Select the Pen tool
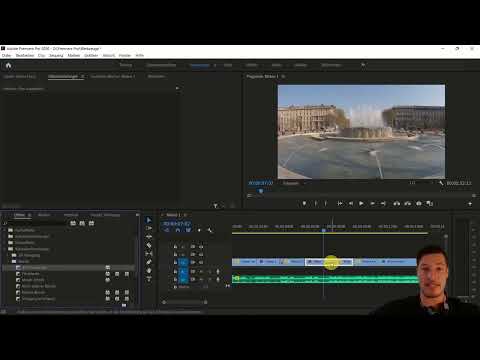 pos(149,262)
